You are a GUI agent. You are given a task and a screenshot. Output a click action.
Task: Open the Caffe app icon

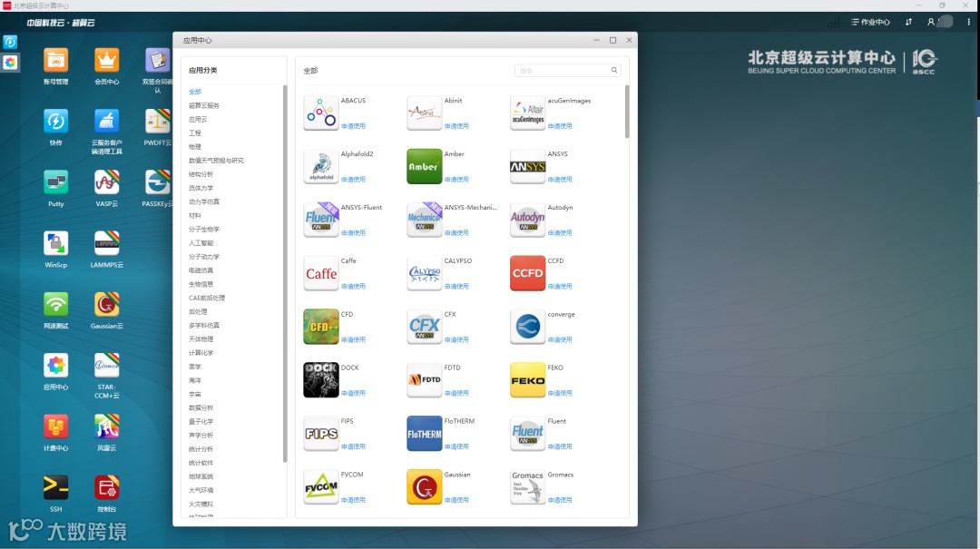coord(320,273)
